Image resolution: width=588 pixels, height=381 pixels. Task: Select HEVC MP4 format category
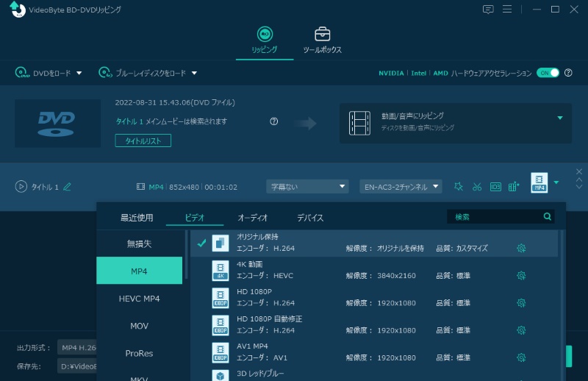139,299
